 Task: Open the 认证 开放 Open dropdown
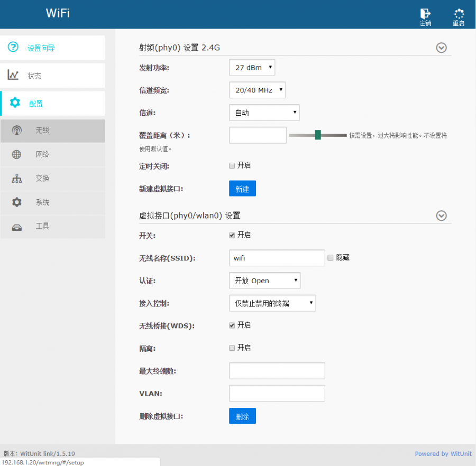click(x=265, y=281)
